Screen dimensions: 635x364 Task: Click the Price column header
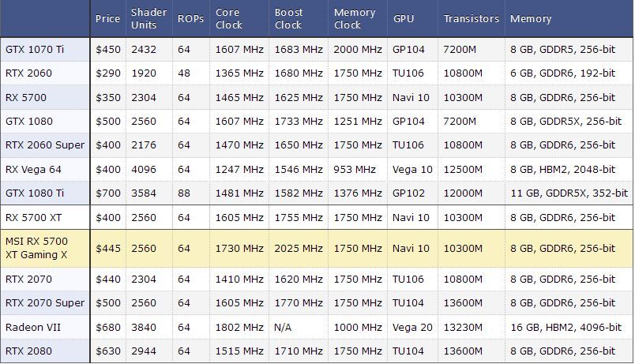pos(107,19)
